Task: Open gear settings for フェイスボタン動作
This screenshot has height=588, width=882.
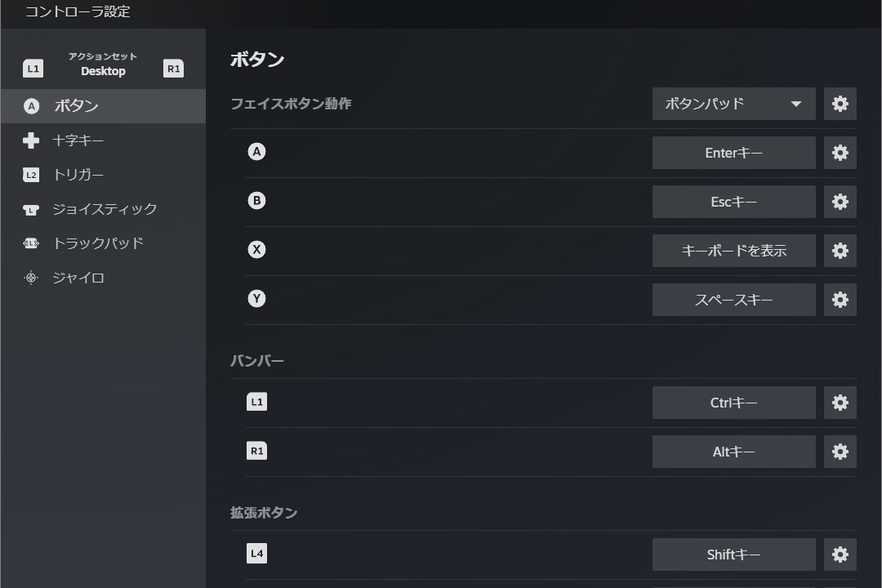Action: [x=840, y=104]
